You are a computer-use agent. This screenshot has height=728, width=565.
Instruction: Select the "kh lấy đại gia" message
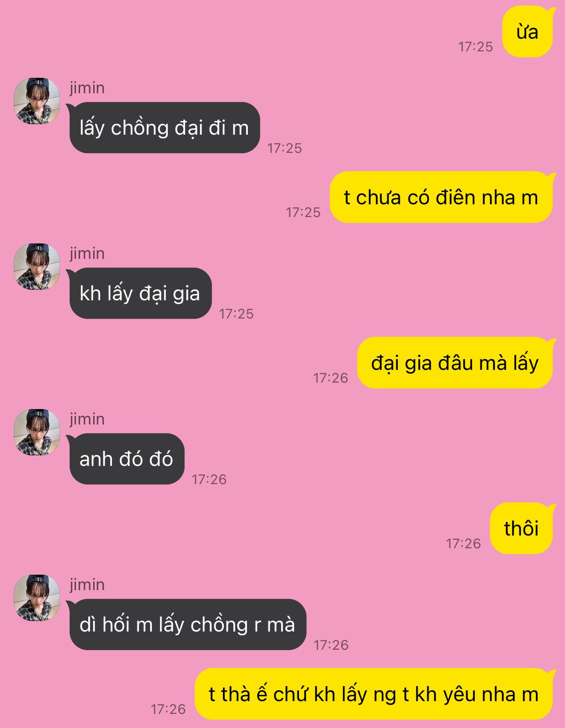pyautogui.click(x=140, y=293)
